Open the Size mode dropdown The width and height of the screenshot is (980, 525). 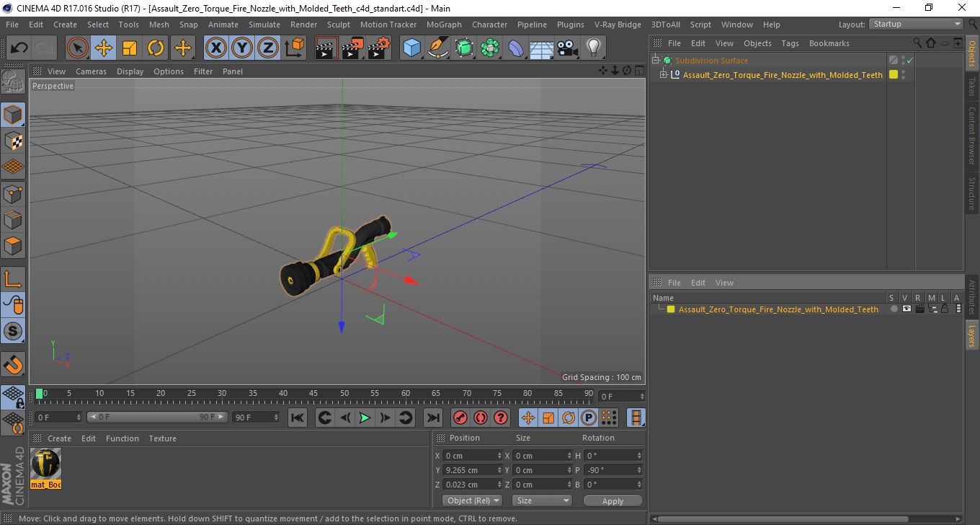pyautogui.click(x=542, y=500)
